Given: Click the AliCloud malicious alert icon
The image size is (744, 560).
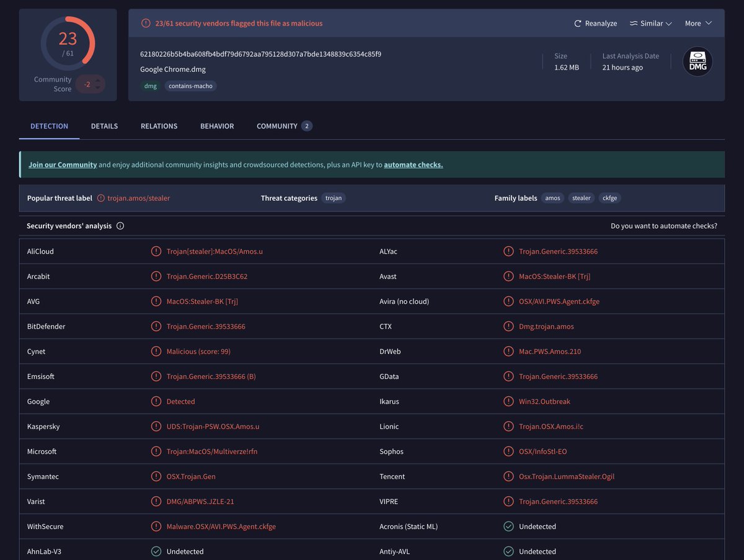Looking at the screenshot, I should pyautogui.click(x=156, y=252).
